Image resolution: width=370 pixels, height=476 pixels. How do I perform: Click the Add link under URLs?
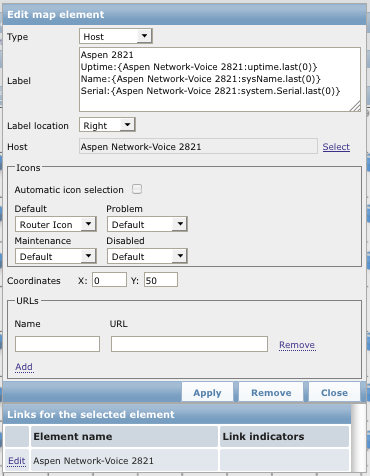[x=24, y=367]
